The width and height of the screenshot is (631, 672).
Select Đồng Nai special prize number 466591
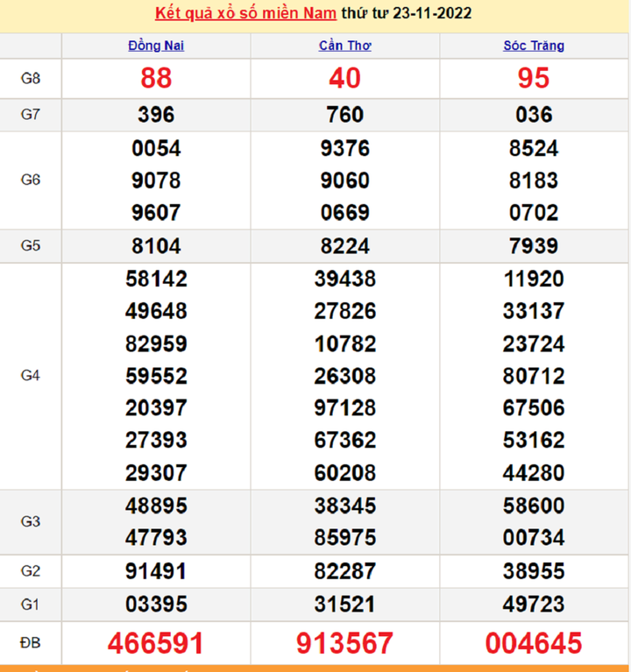tap(156, 643)
